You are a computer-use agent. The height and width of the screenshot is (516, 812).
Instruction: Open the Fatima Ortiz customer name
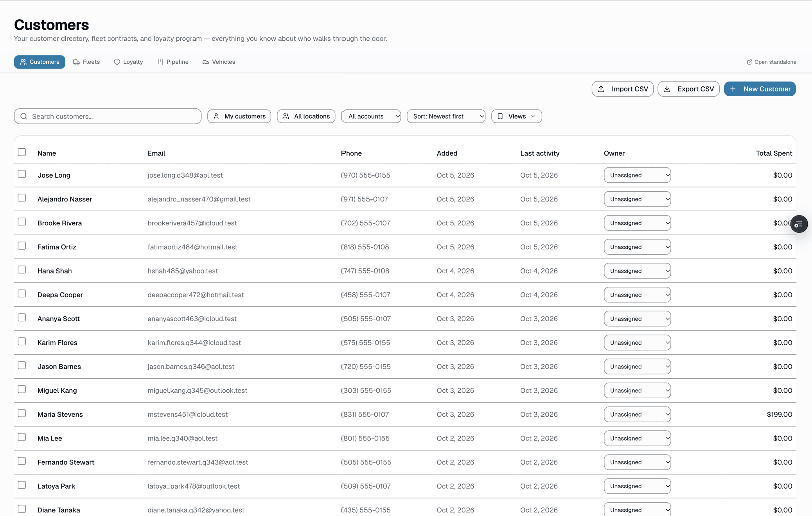(57, 247)
